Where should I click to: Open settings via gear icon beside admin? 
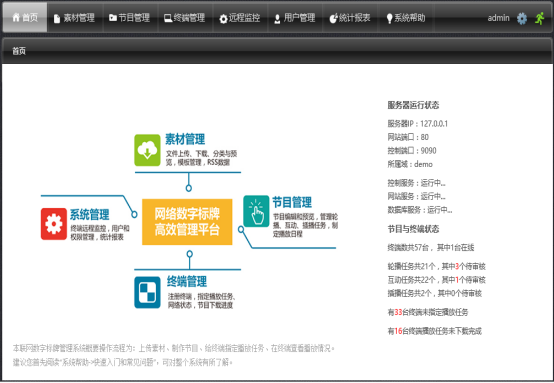pos(521,18)
